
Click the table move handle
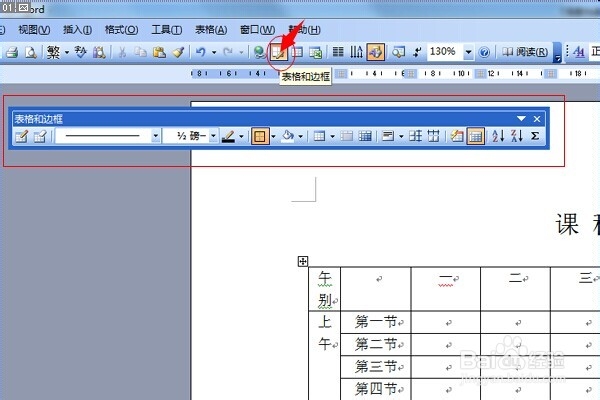tap(303, 262)
